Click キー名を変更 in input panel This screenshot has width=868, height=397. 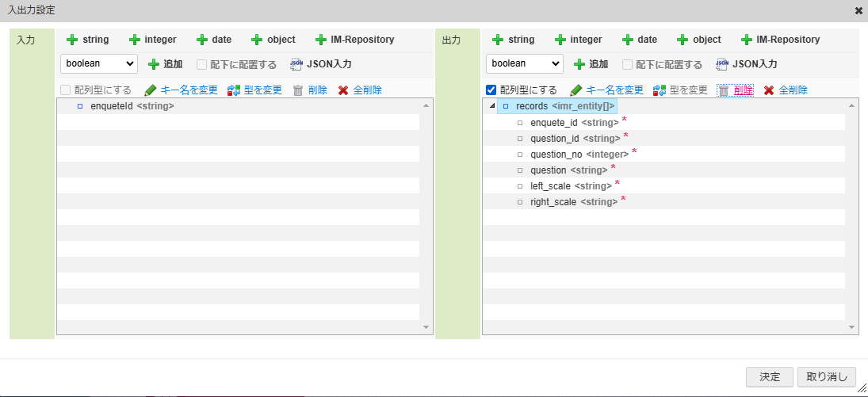pyautogui.click(x=181, y=90)
